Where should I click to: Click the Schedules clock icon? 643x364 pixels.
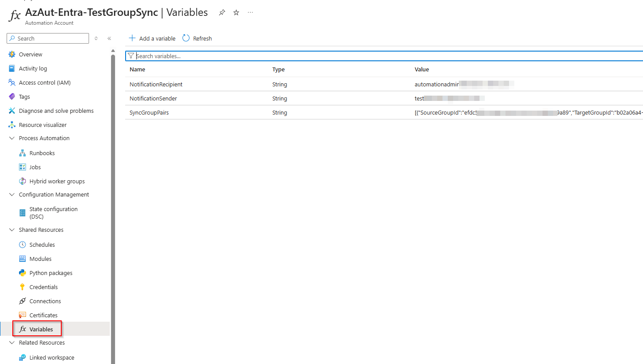click(x=22, y=245)
